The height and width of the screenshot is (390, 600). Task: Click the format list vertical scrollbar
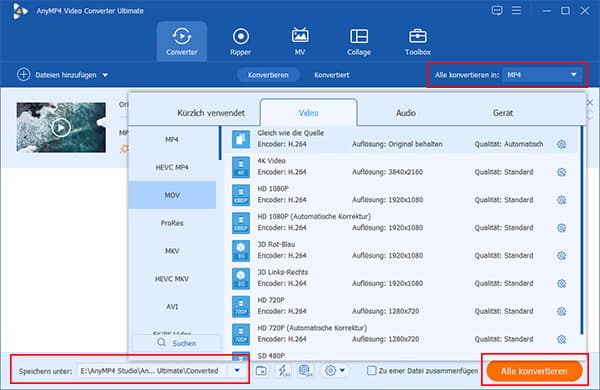click(220, 143)
